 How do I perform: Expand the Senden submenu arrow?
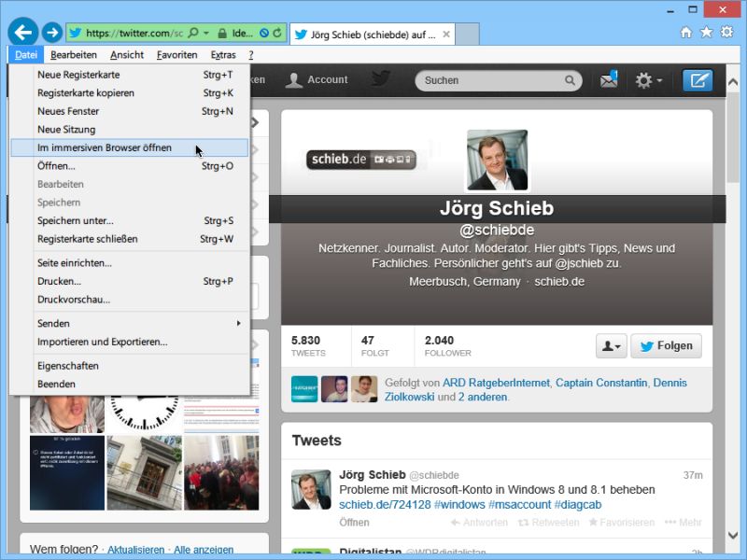click(239, 323)
